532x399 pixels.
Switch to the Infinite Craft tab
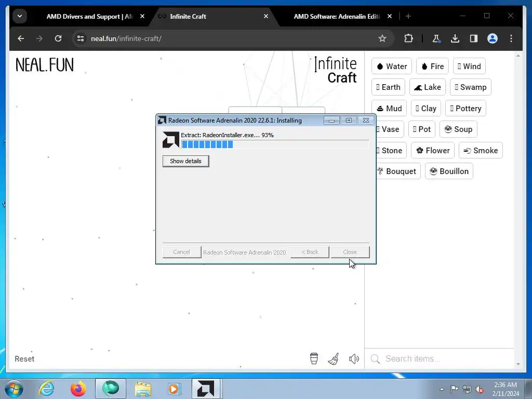point(210,16)
